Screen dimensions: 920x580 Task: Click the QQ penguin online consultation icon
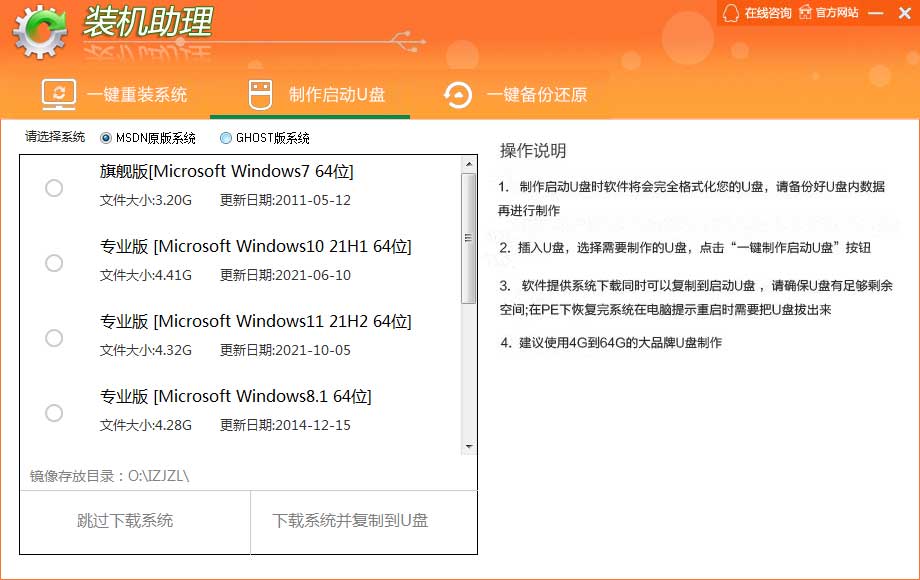[x=730, y=13]
